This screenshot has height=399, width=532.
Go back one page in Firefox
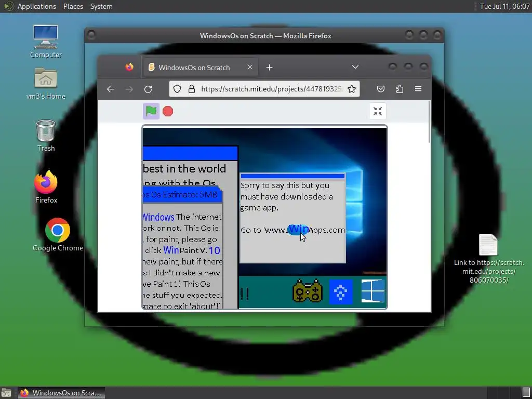click(x=111, y=89)
